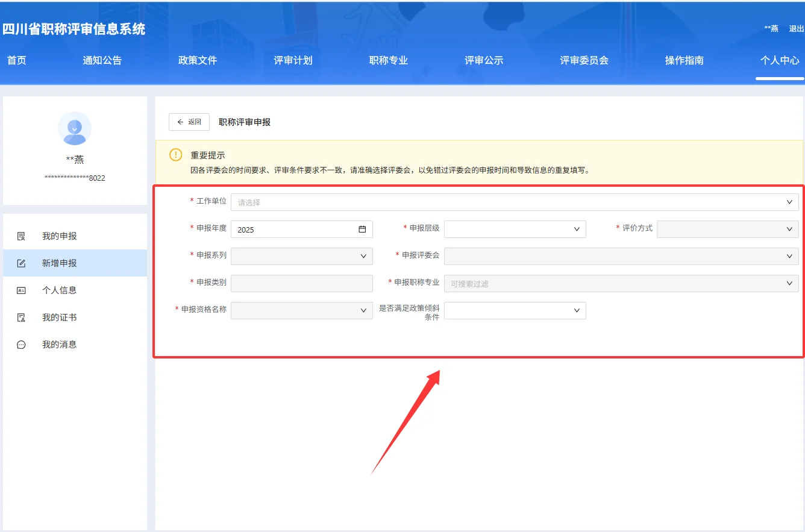
Task: Open the 个人中心 menu item
Action: pos(780,60)
